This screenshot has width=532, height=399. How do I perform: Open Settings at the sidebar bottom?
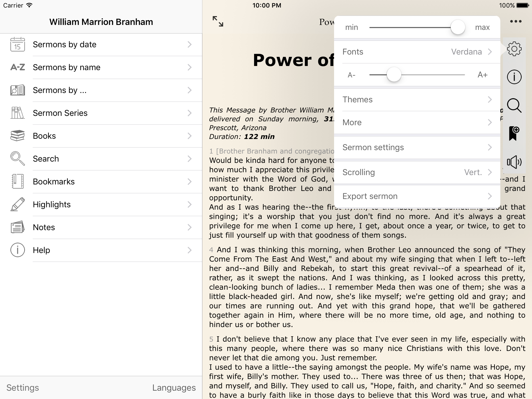23,388
